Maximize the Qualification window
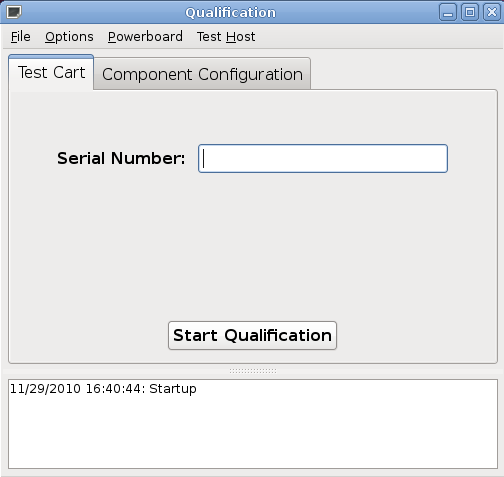The width and height of the screenshot is (504, 477). coord(470,12)
